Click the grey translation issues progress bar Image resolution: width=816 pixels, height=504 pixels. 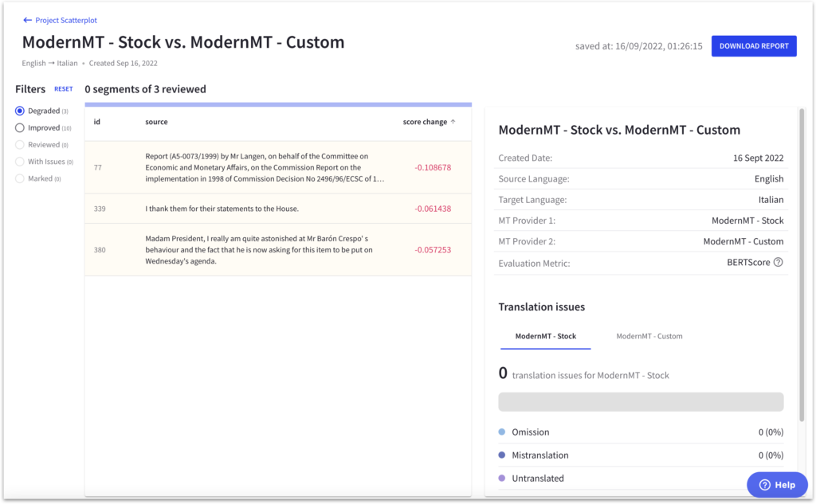tap(641, 402)
